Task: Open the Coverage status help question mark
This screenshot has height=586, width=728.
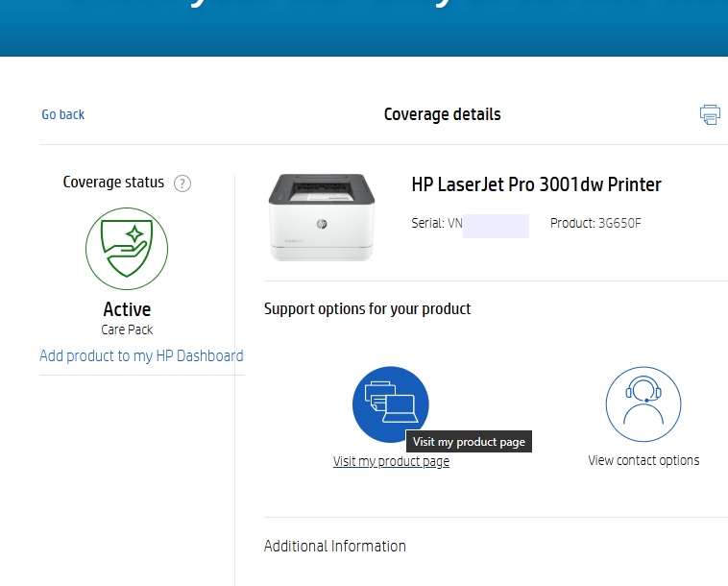Action: [x=182, y=183]
